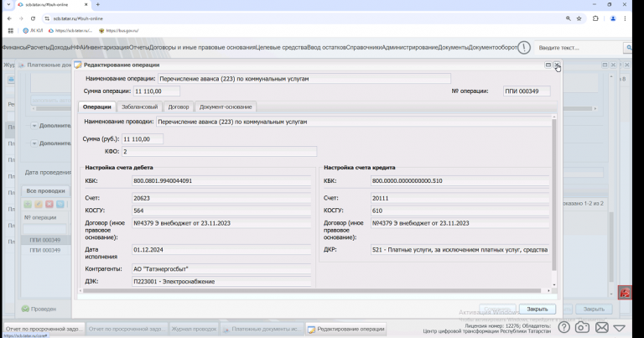Click the 'КФО' field containing 2
The height and width of the screenshot is (338, 644).
coord(219,152)
